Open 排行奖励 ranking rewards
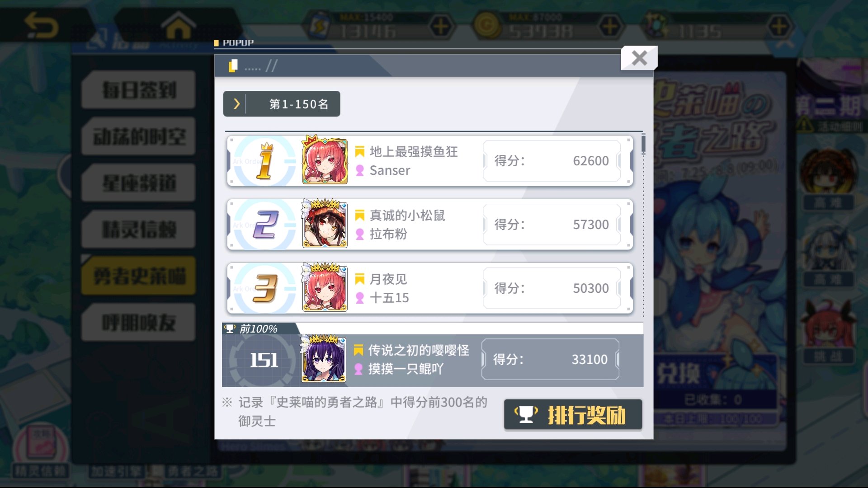 point(573,415)
